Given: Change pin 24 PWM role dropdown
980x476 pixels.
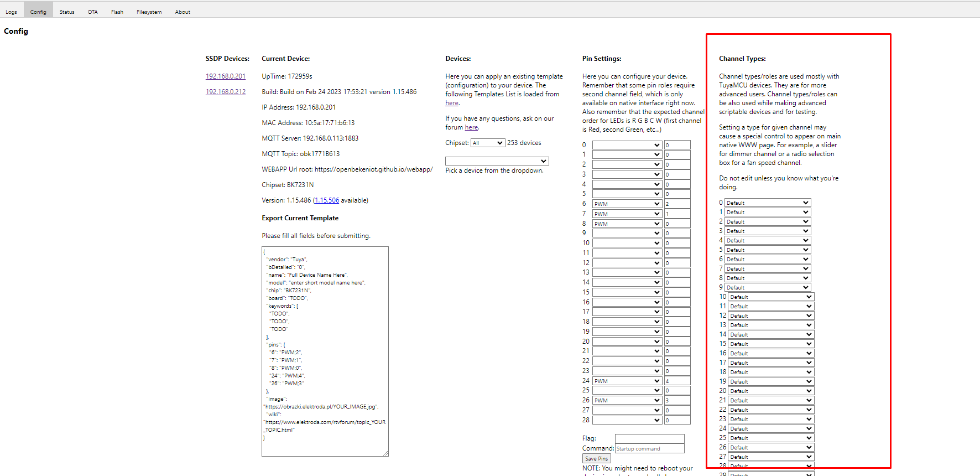Looking at the screenshot, I should (627, 381).
